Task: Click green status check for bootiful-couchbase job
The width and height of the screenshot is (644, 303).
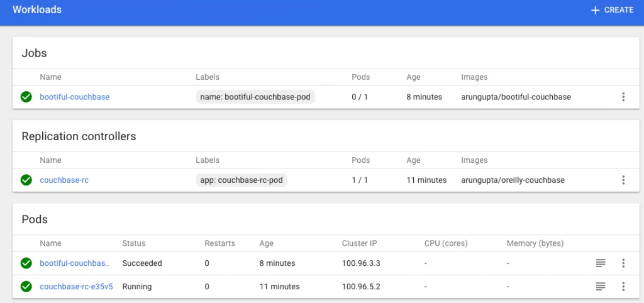Action: click(26, 97)
